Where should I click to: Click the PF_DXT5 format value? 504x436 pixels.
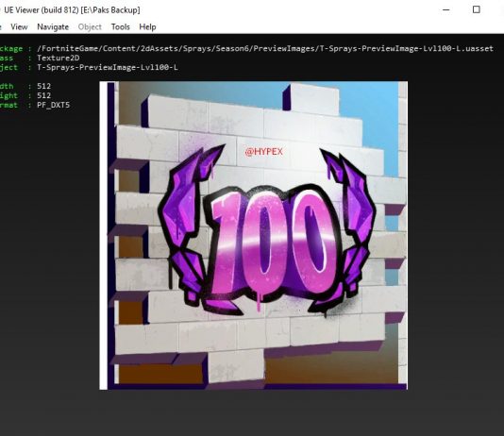pos(54,105)
